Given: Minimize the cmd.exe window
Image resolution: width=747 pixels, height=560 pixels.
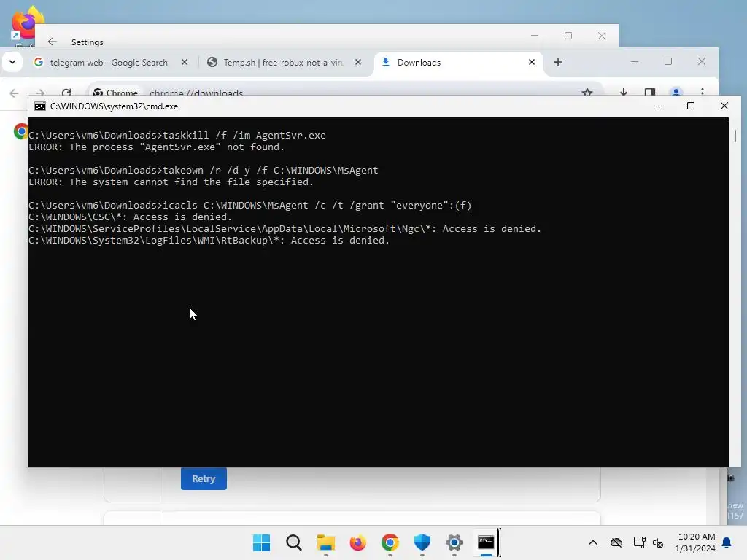Looking at the screenshot, I should tap(658, 106).
